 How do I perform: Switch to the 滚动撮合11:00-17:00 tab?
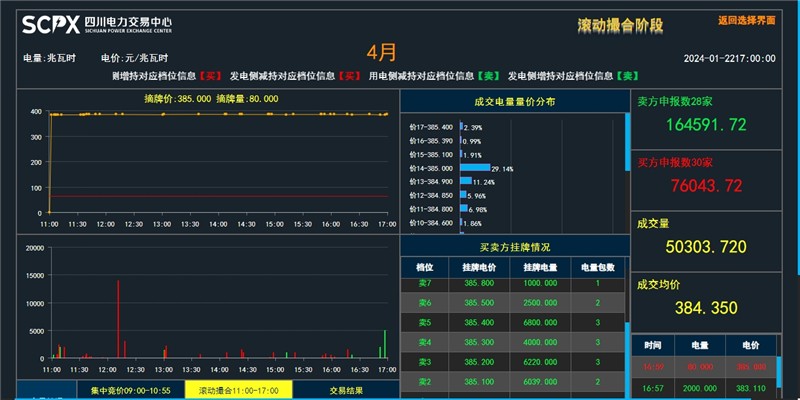(238, 390)
